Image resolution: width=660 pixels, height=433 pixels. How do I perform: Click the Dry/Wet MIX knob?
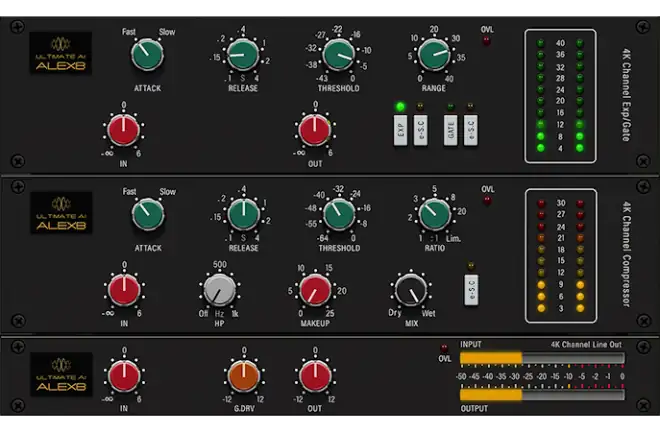point(411,290)
